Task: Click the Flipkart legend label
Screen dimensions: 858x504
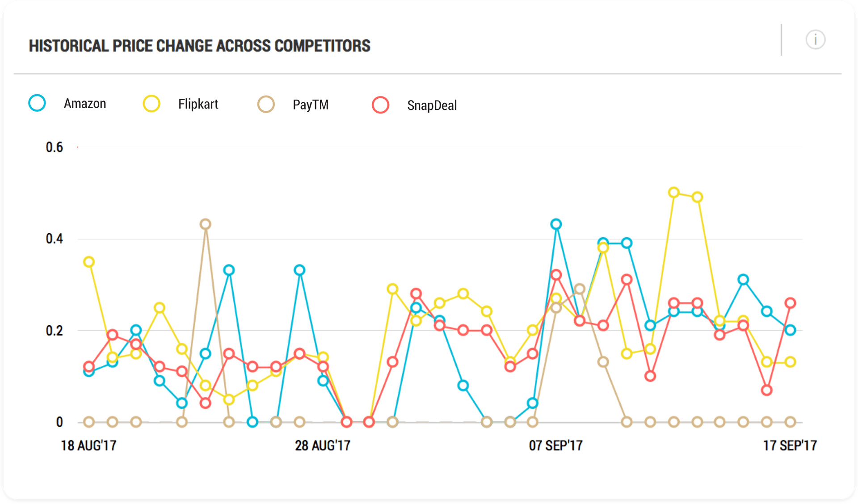Action: click(x=198, y=104)
